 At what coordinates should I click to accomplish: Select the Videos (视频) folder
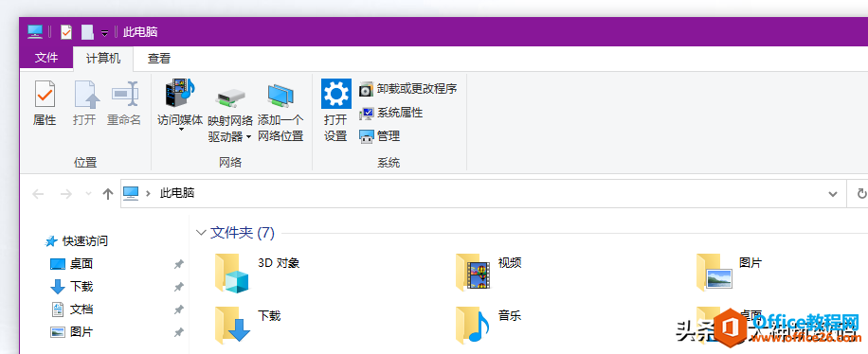click(488, 272)
